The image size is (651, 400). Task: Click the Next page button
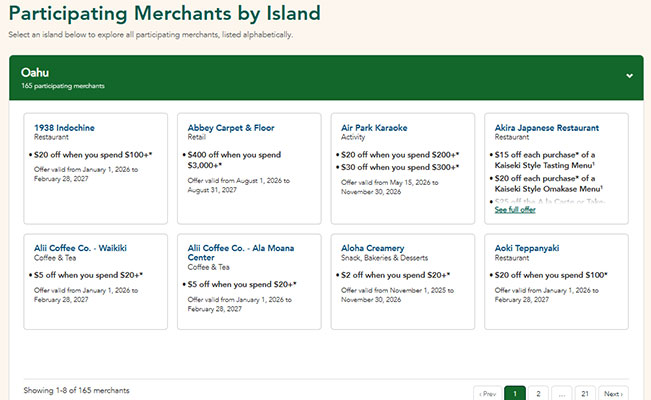pyautogui.click(x=613, y=393)
